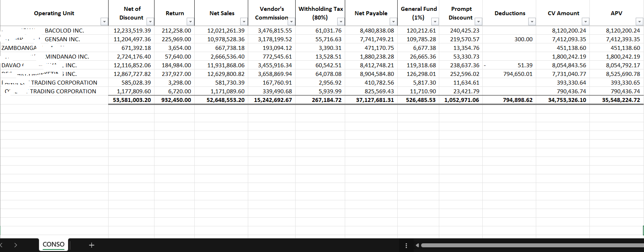Select the CONSO sheet tab
Image resolution: width=644 pixels, height=252 pixels.
54,244
